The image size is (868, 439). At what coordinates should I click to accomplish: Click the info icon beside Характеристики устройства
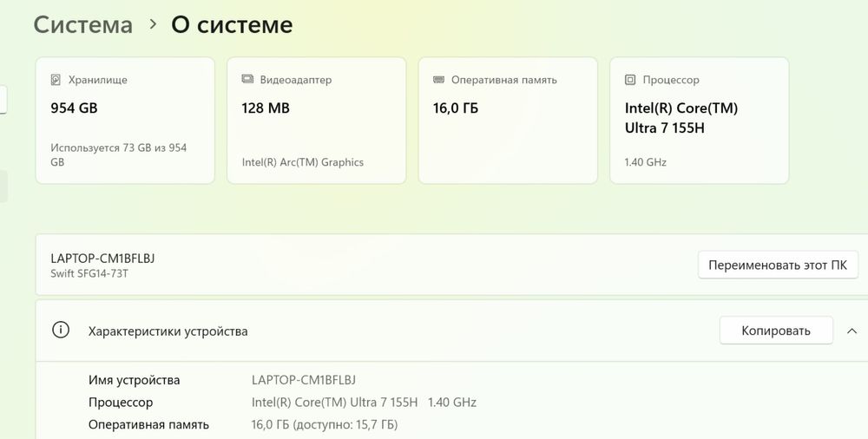click(61, 331)
